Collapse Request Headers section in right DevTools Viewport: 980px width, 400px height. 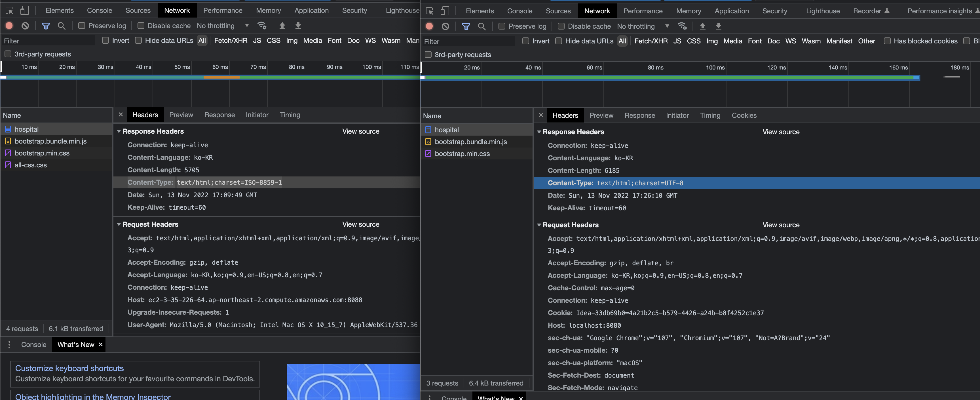coord(539,225)
